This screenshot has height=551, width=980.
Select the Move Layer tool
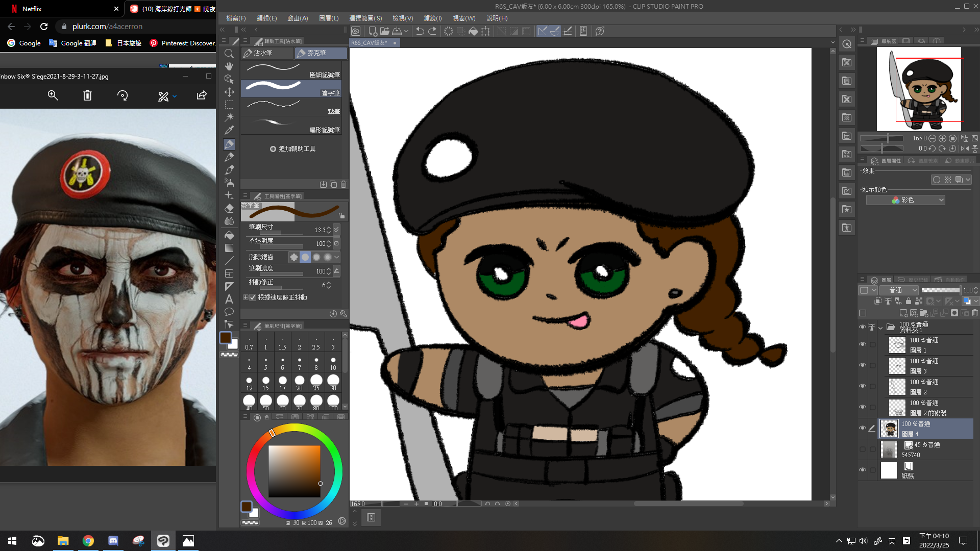click(x=229, y=92)
